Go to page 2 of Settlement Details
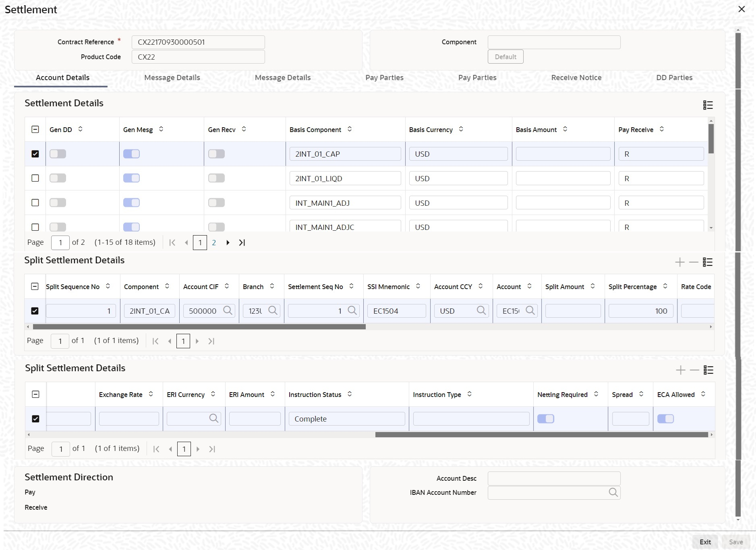 214,242
